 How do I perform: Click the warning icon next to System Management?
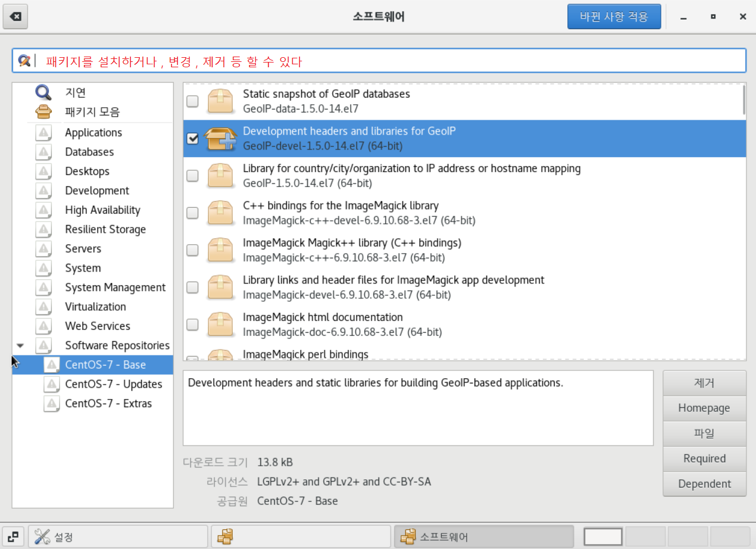43,287
